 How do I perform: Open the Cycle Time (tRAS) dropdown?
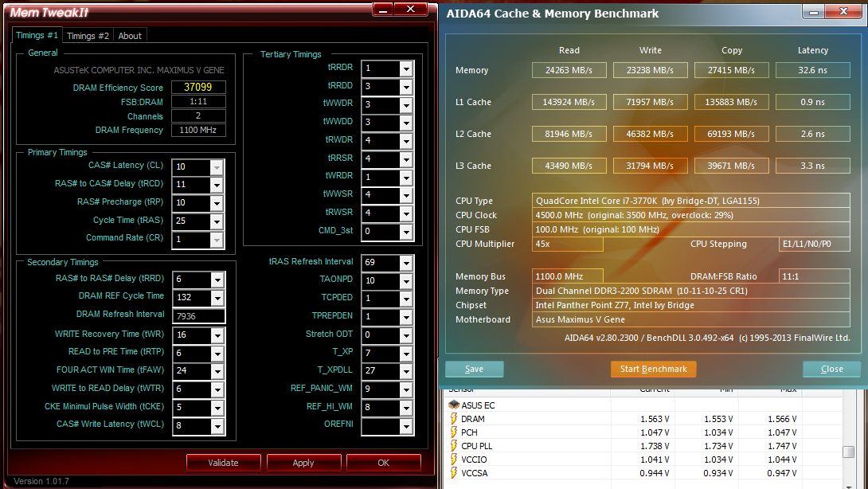point(217,221)
